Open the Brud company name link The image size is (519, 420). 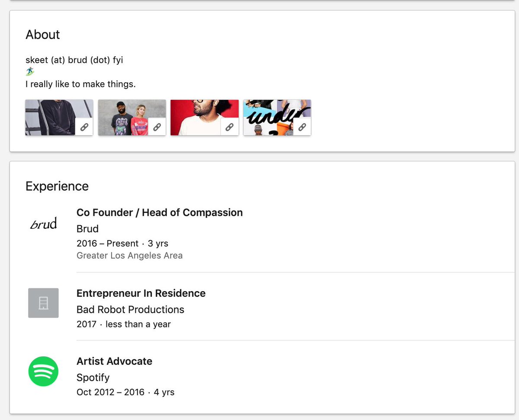pyautogui.click(x=87, y=229)
